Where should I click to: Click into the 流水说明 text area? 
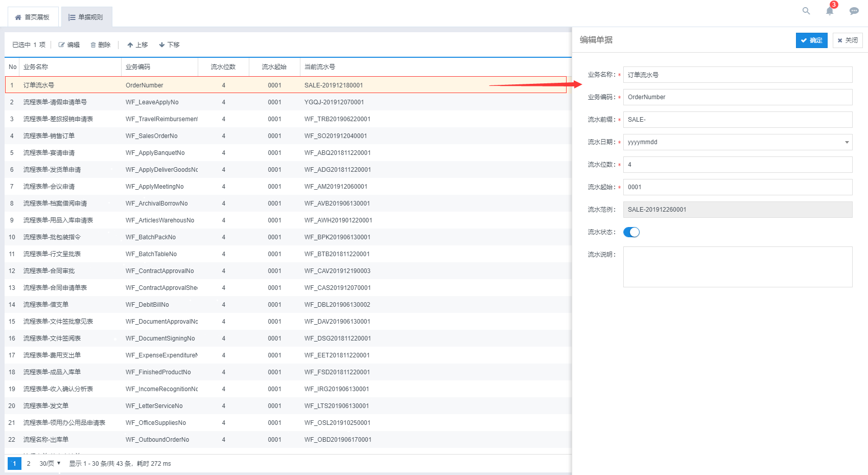coord(737,267)
